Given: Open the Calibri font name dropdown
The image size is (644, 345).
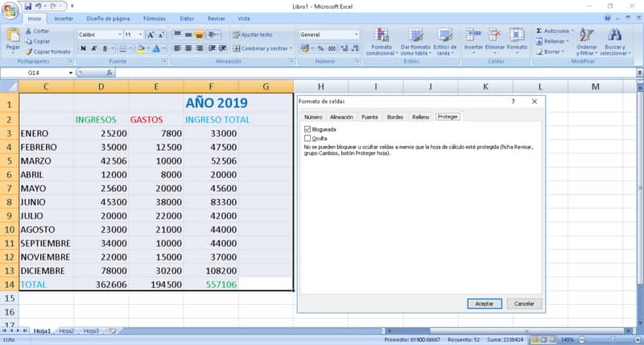Looking at the screenshot, I should pos(120,35).
